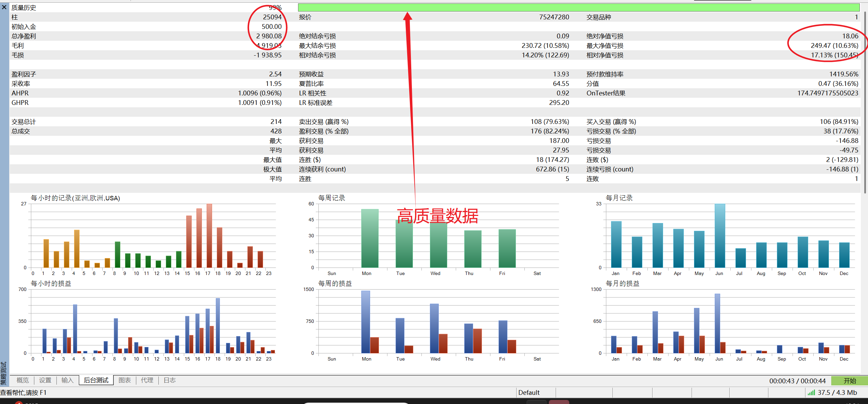The image size is (868, 404).
Task: Click the 查看帮忙,请按 F1 status text
Action: coord(23,393)
